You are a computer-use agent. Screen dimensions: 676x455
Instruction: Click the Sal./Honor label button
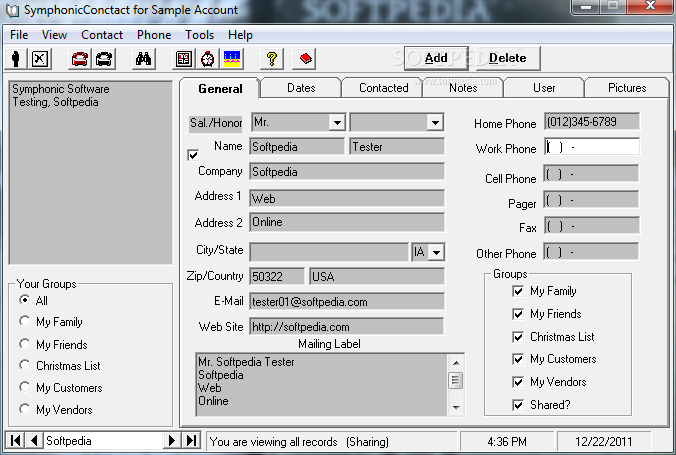[216, 123]
